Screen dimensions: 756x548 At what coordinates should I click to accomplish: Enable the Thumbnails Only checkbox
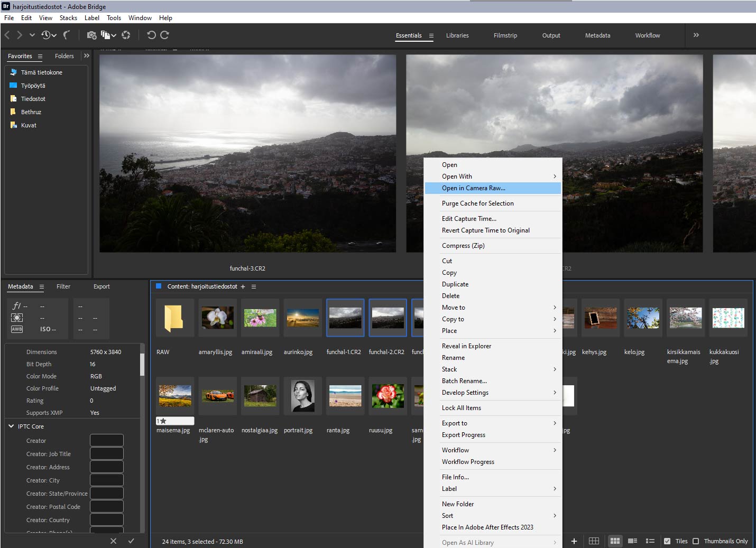(x=696, y=541)
